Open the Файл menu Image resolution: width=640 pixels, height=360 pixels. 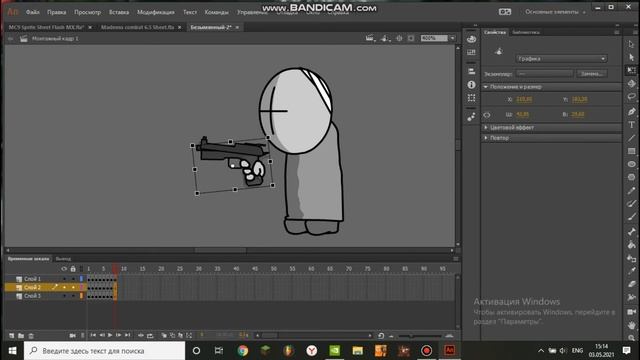pos(32,12)
